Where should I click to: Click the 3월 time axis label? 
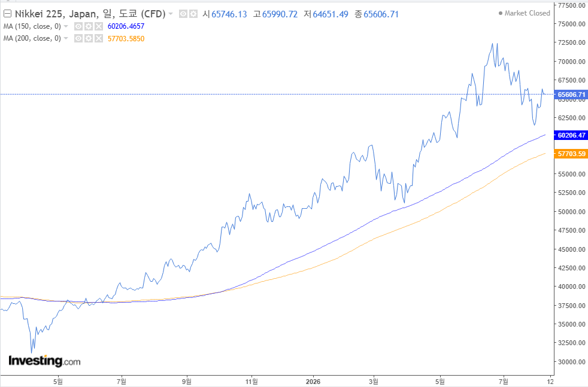pos(374,382)
